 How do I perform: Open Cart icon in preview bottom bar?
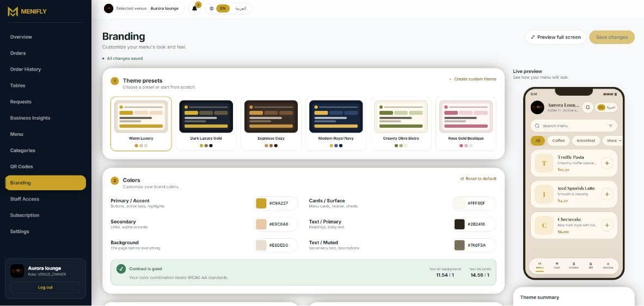click(557, 265)
